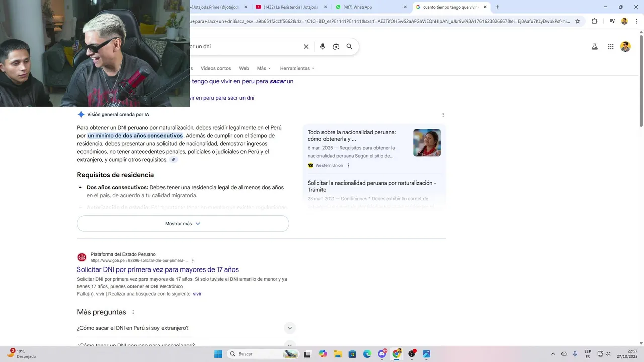Image resolution: width=644 pixels, height=362 pixels.
Task: Open Photos app from the taskbar
Action: 426,354
